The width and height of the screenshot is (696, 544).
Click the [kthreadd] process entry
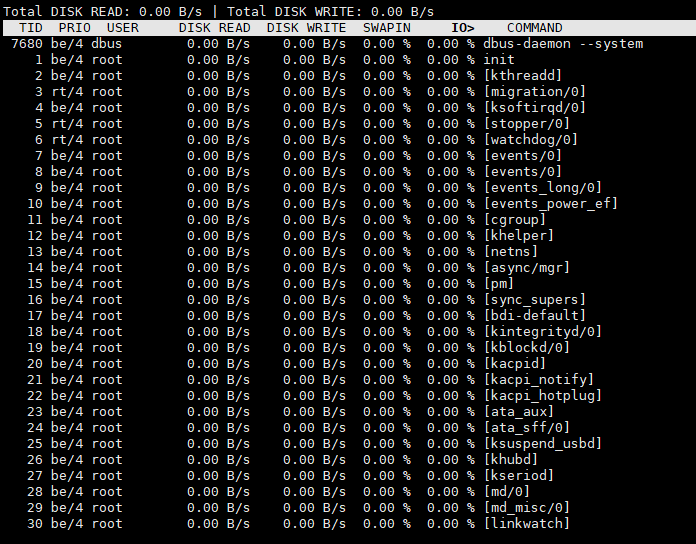coord(522,76)
